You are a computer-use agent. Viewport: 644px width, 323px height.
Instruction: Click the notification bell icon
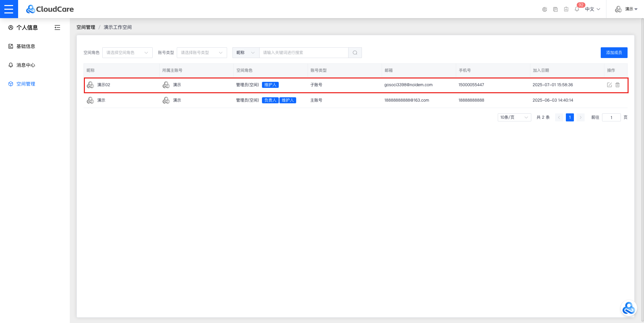point(577,9)
